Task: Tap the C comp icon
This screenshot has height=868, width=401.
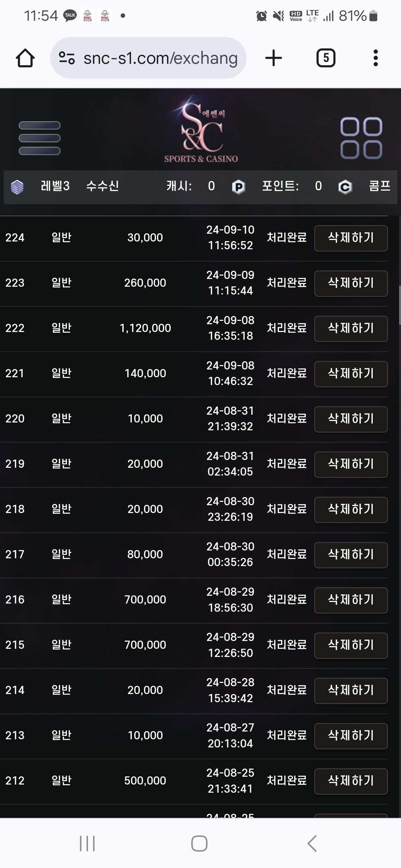Action: [x=345, y=187]
